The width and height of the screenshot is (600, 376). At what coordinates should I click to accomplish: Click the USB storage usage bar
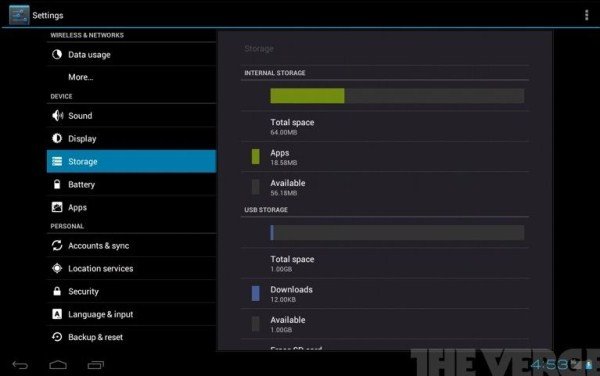tap(397, 233)
